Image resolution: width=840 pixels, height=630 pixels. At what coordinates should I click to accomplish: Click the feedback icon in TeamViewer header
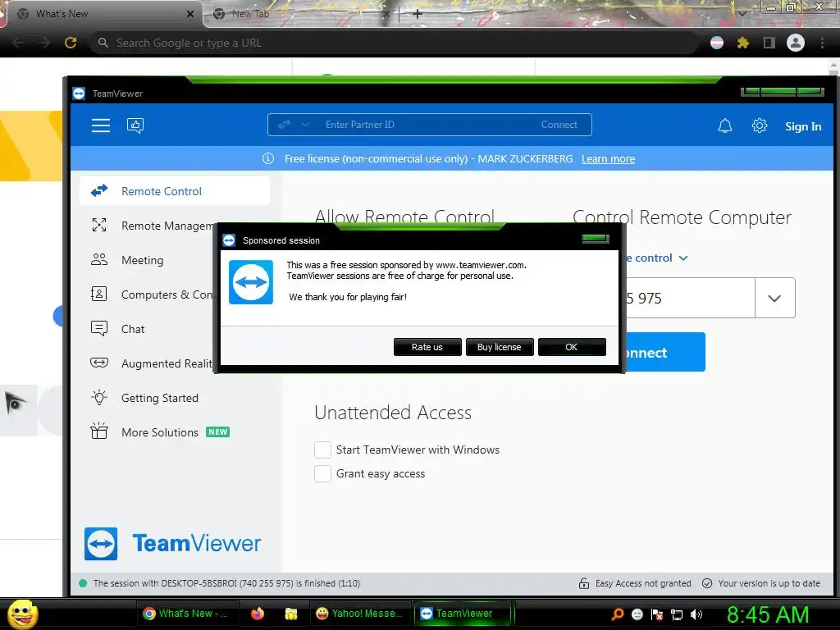(x=135, y=126)
